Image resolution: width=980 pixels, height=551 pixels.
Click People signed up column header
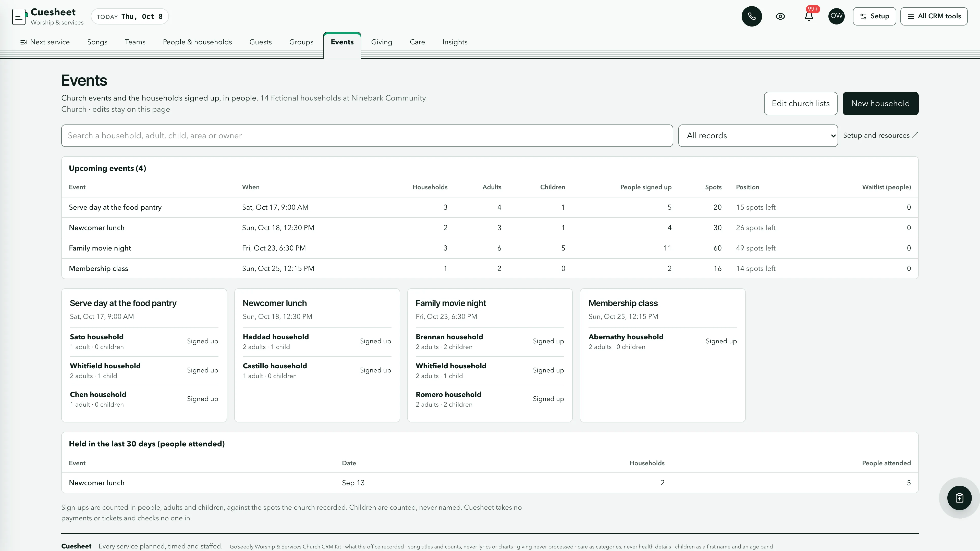click(646, 187)
